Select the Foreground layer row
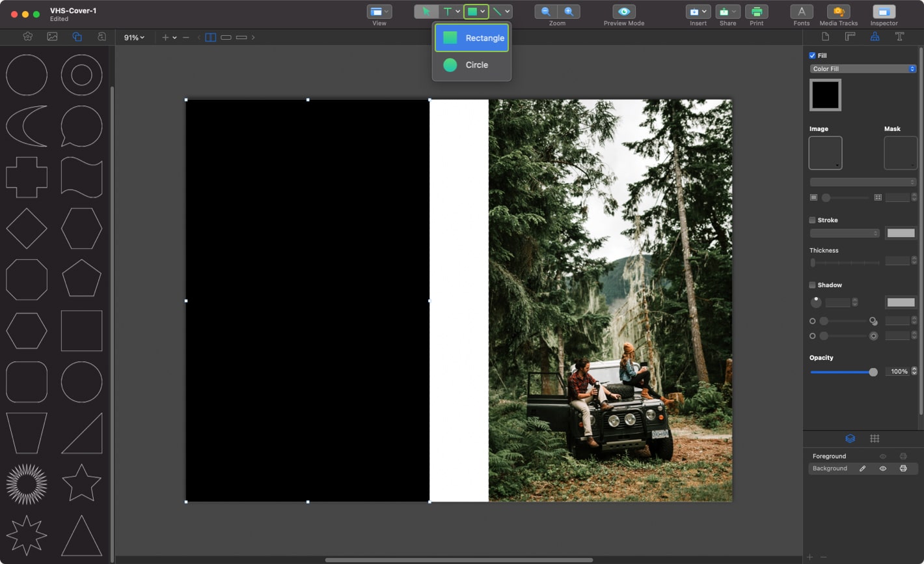924x564 pixels. [830, 456]
